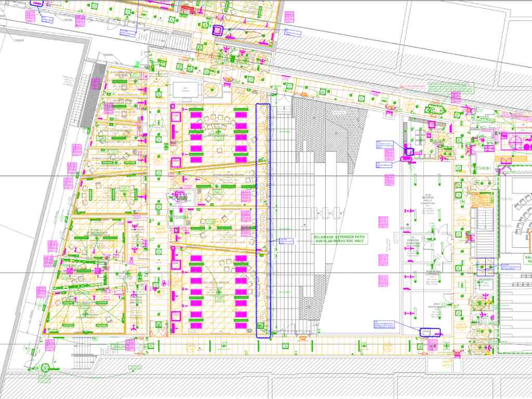
Task: Click the blue callout box right of top square
Action: coord(293,33)
